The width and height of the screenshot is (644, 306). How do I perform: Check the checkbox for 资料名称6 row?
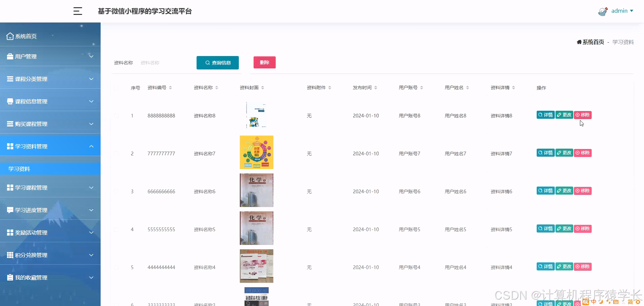tap(117, 191)
